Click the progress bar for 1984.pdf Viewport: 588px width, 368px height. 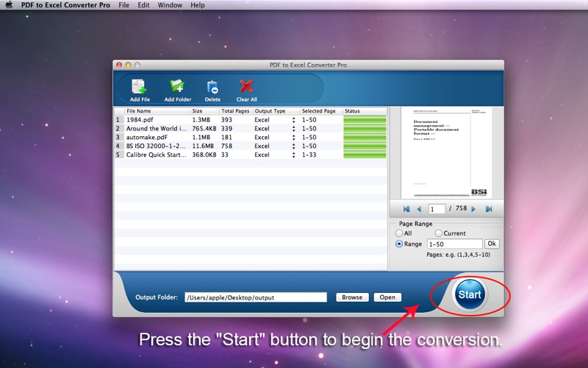(x=365, y=120)
